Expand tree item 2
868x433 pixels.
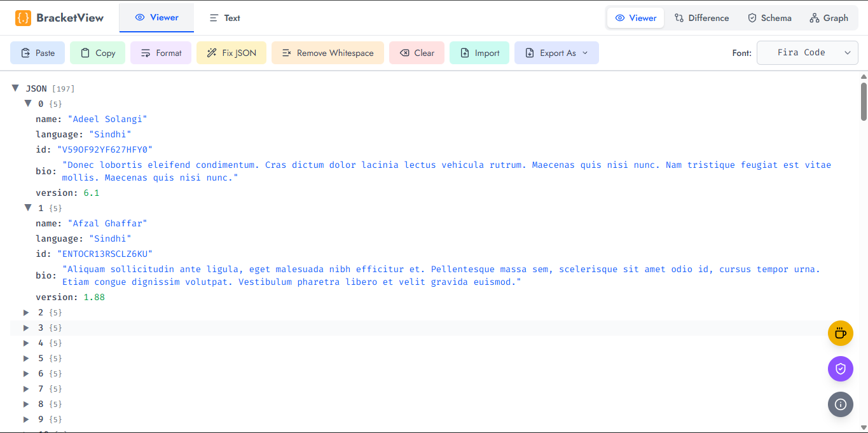point(27,312)
